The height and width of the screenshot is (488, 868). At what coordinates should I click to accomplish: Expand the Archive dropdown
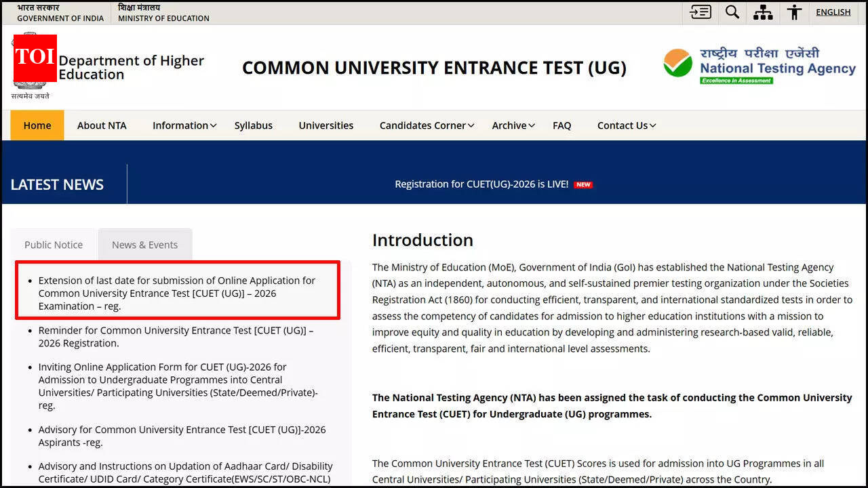tap(509, 125)
